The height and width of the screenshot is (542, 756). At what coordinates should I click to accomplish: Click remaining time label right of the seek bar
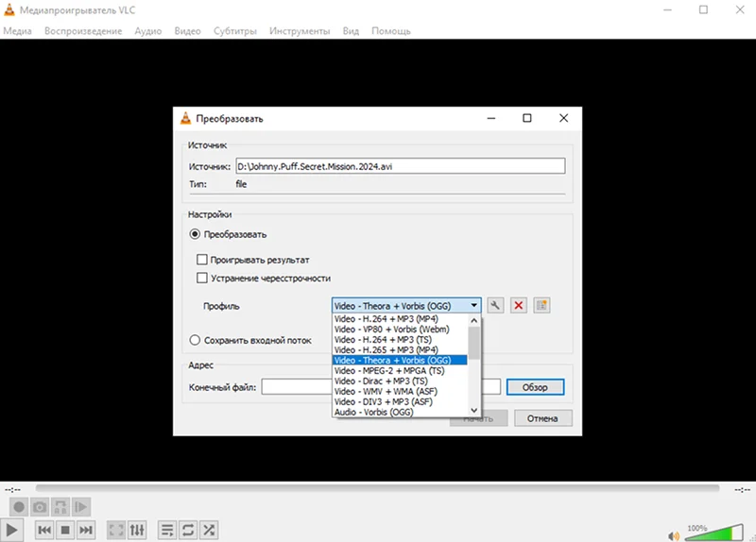pos(743,489)
